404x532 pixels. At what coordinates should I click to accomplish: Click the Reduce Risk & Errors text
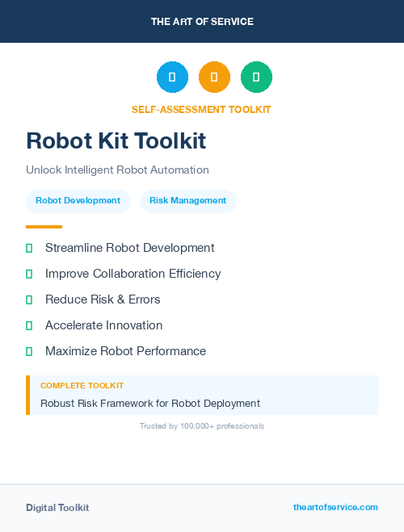pyautogui.click(x=103, y=300)
